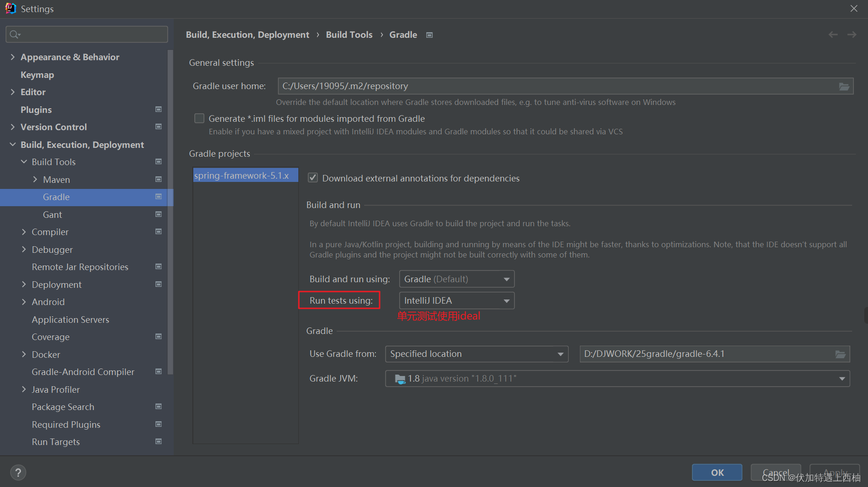Expand the Deployment node
This screenshot has width=868, height=487.
pyautogui.click(x=24, y=285)
